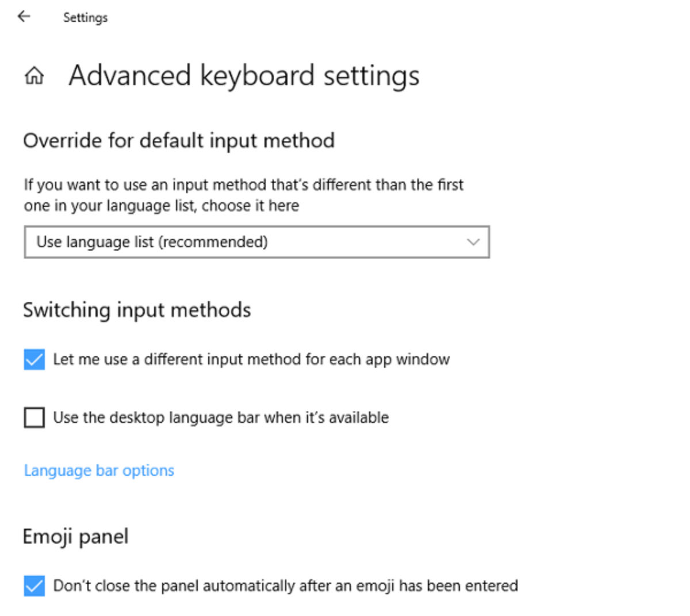Click the emoji panel checkbox label text
The height and width of the screenshot is (616, 690).
coord(285,586)
